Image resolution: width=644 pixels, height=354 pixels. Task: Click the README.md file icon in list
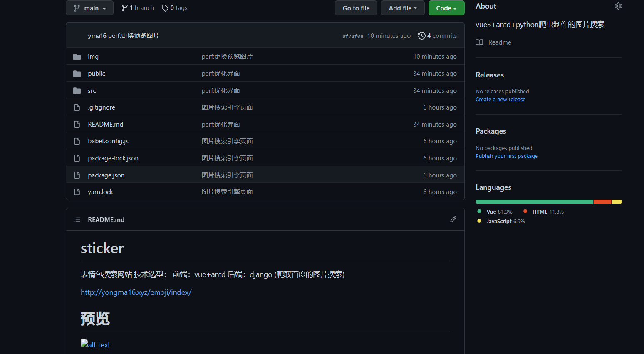click(x=77, y=125)
